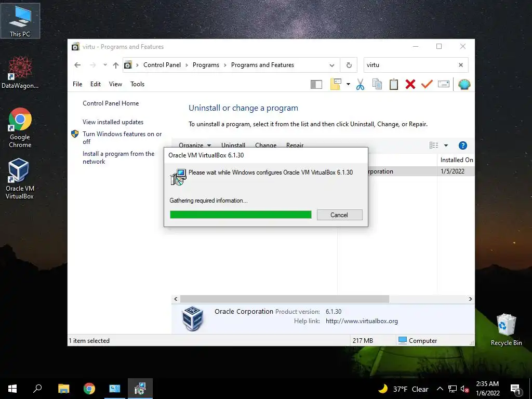
Task: Open the blue Help question mark icon
Action: coord(462,145)
